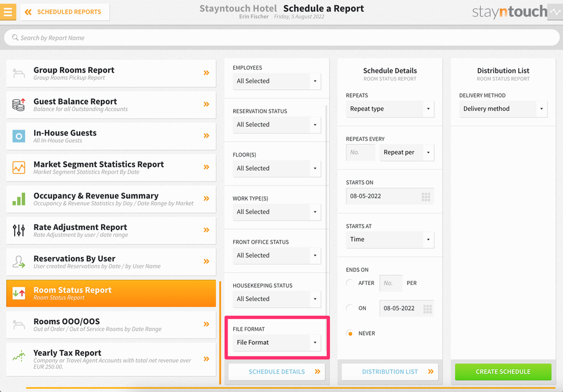Viewport: 563px width, 392px height.
Task: Click the Repeats Every number field
Action: point(360,152)
